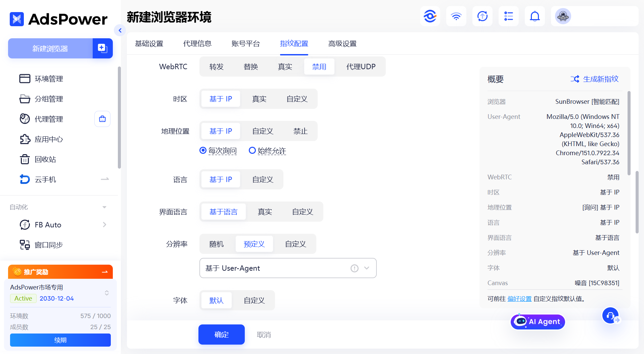
Task: Set 界面语言 to 自定义
Action: click(303, 212)
